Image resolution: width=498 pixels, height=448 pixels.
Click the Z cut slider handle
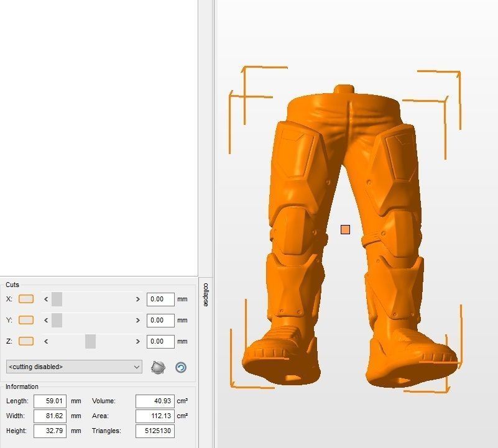tap(91, 341)
